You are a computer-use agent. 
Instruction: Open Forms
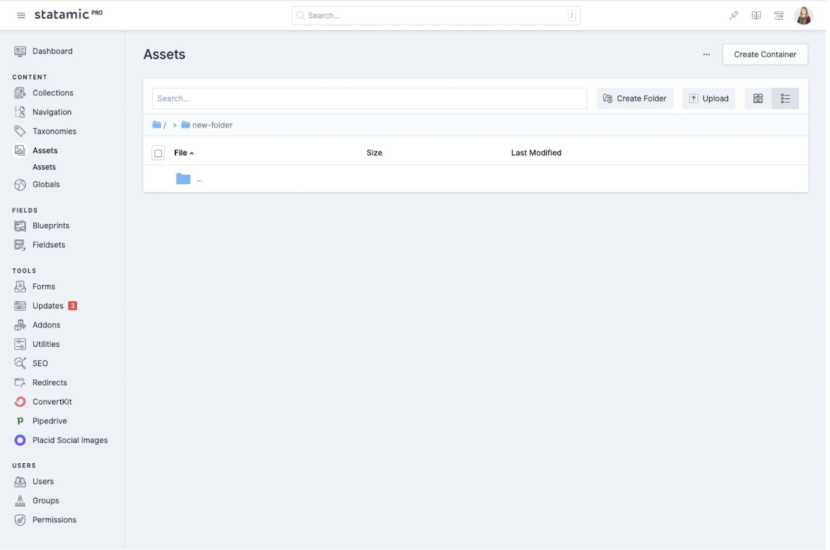click(x=43, y=286)
